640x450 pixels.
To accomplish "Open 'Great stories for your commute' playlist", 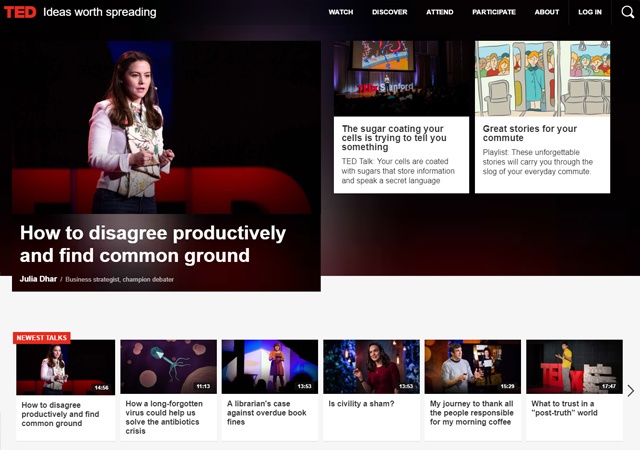I will (x=529, y=133).
